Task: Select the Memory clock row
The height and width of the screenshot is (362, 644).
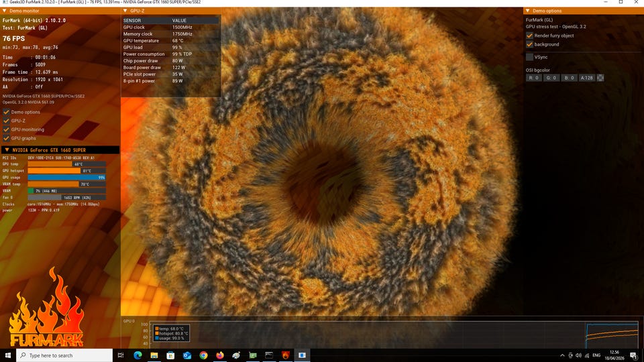Action: (170, 34)
